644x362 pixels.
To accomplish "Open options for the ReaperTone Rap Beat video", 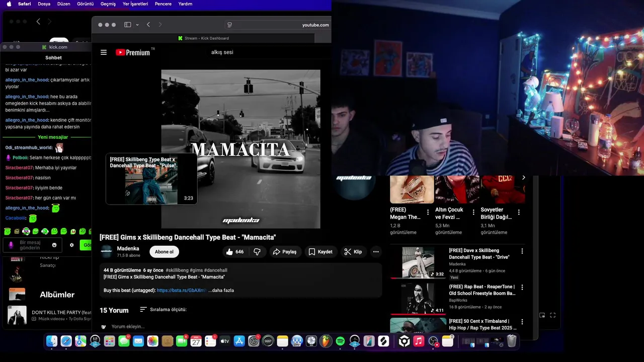I will pos(522,287).
